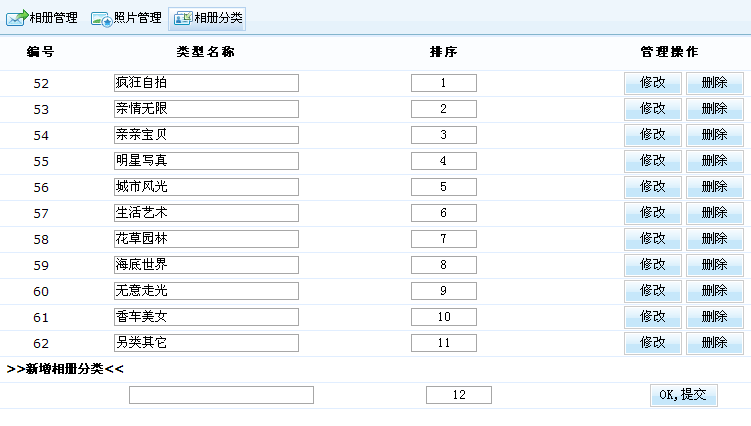Click the ID number 62
Screen dimensions: 751x426
click(41, 343)
